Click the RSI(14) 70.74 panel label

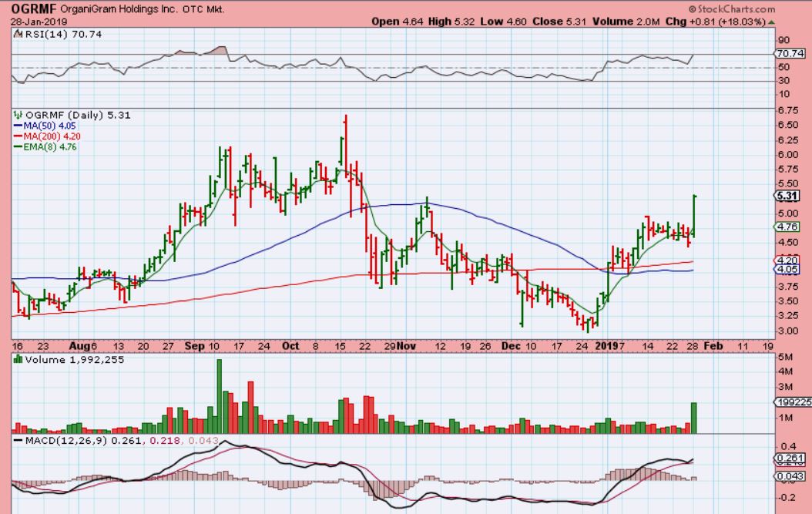63,34
